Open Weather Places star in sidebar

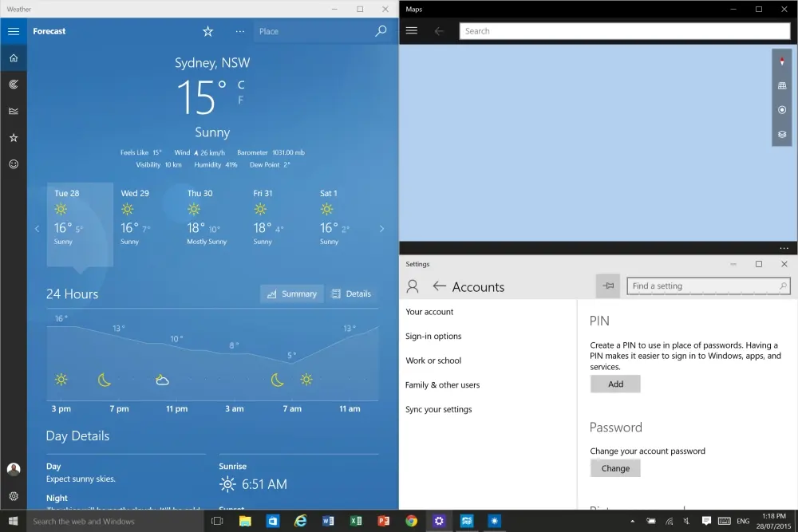pyautogui.click(x=14, y=138)
